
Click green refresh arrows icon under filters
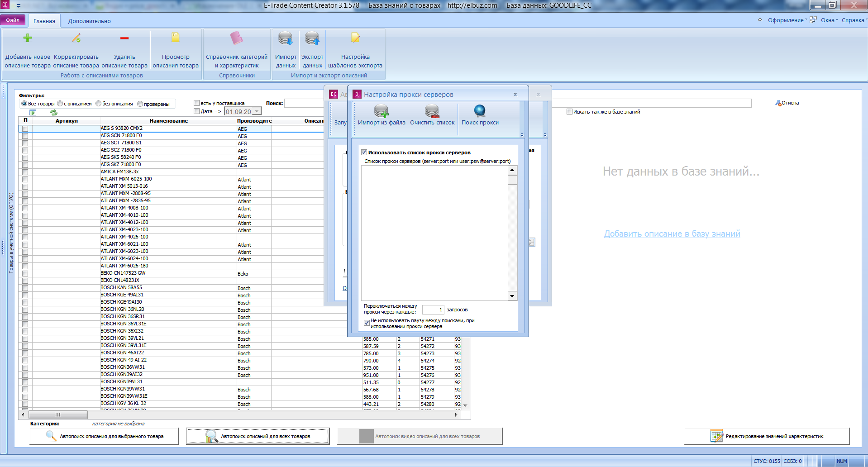(x=54, y=112)
